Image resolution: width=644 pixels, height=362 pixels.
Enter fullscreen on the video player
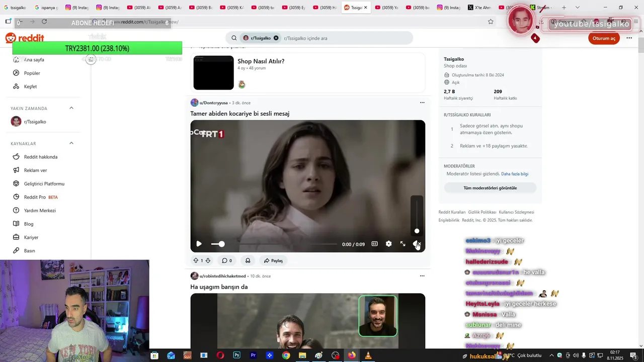click(x=403, y=244)
